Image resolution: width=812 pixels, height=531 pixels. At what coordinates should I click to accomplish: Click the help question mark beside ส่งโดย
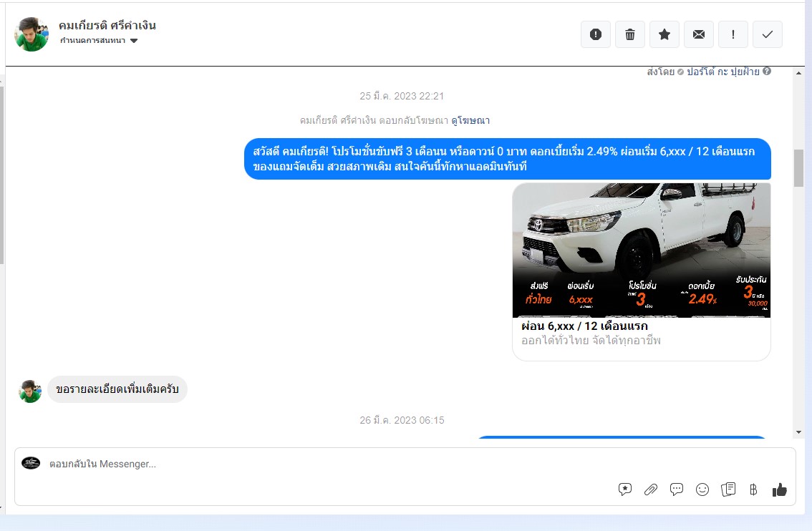tap(767, 72)
